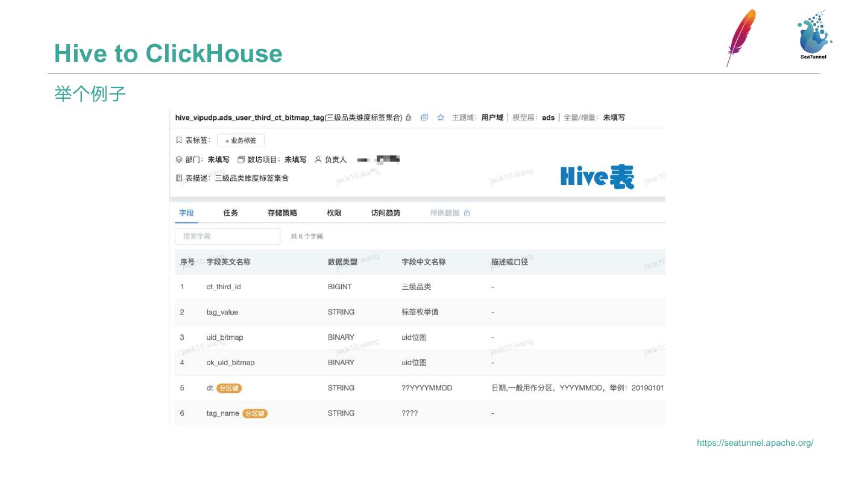This screenshot has height=488, width=868.
Task: Click the 表描述 text 三级品类维度标签集合
Action: pos(252,178)
